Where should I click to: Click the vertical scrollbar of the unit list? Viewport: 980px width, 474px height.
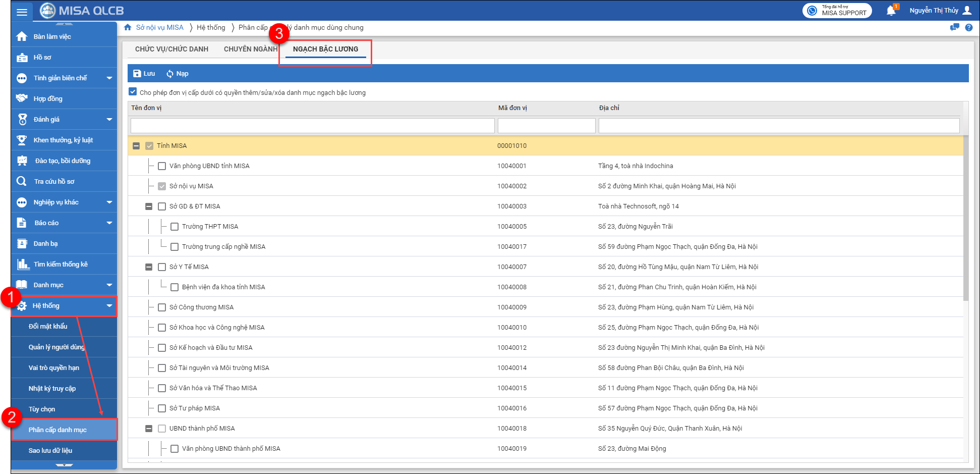pyautogui.click(x=965, y=217)
